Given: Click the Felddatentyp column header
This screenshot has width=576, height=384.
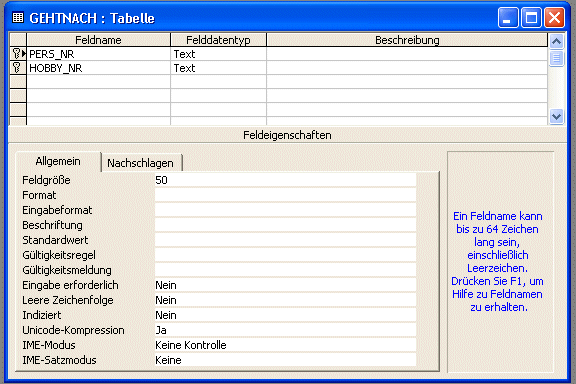Looking at the screenshot, I should point(218,40).
